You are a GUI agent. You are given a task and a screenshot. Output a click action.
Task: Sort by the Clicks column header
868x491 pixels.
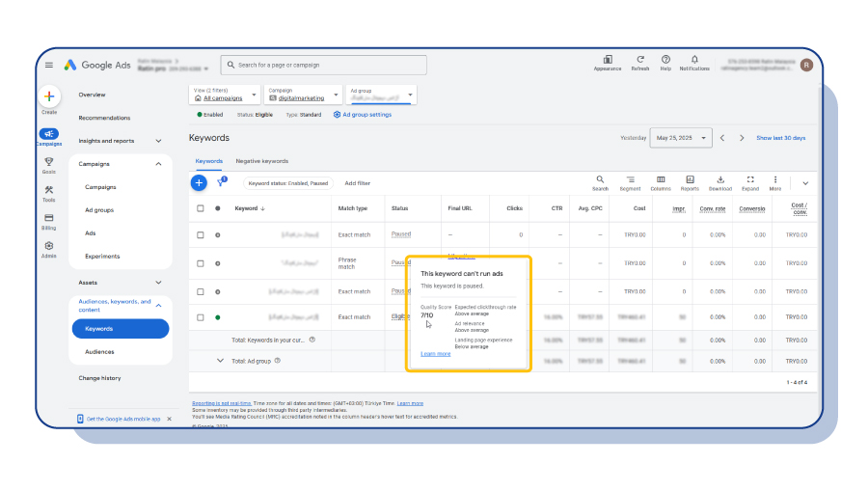click(x=514, y=208)
